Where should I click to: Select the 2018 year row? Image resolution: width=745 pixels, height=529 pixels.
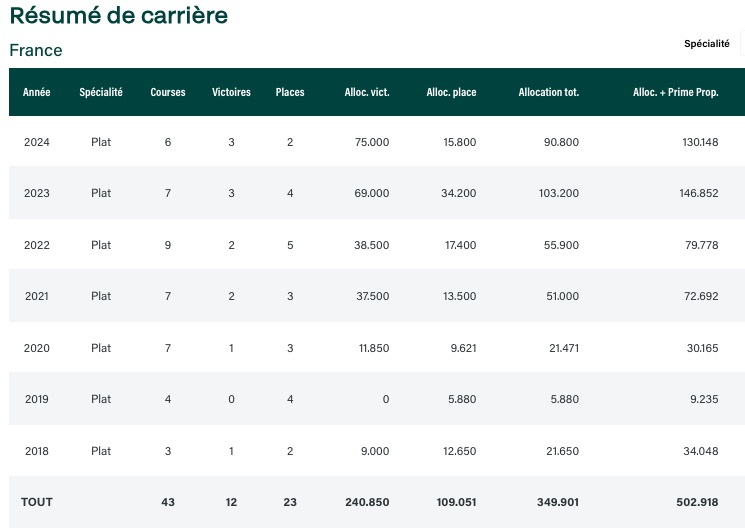click(x=377, y=451)
